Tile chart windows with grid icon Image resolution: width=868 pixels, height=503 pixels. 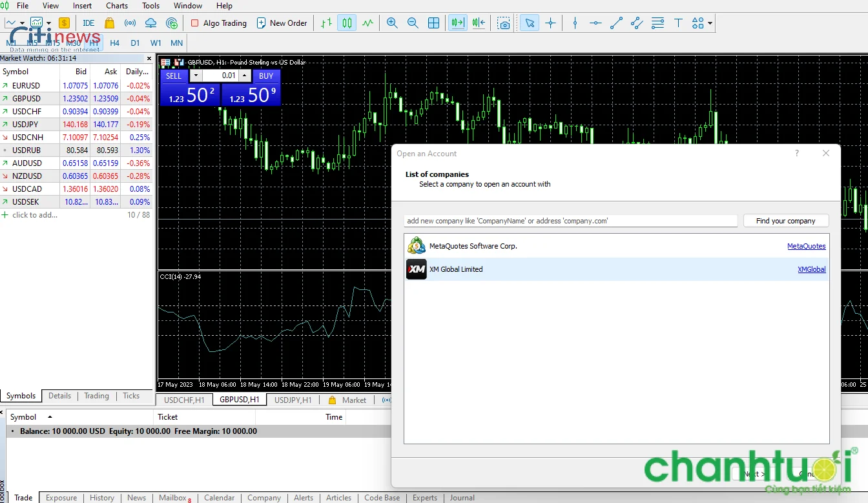pos(434,23)
